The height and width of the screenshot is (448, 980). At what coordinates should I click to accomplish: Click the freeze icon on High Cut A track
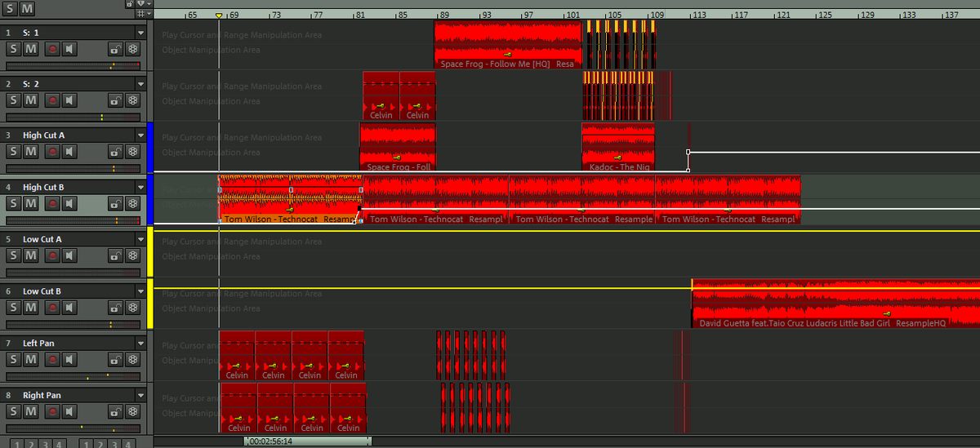pyautogui.click(x=132, y=152)
